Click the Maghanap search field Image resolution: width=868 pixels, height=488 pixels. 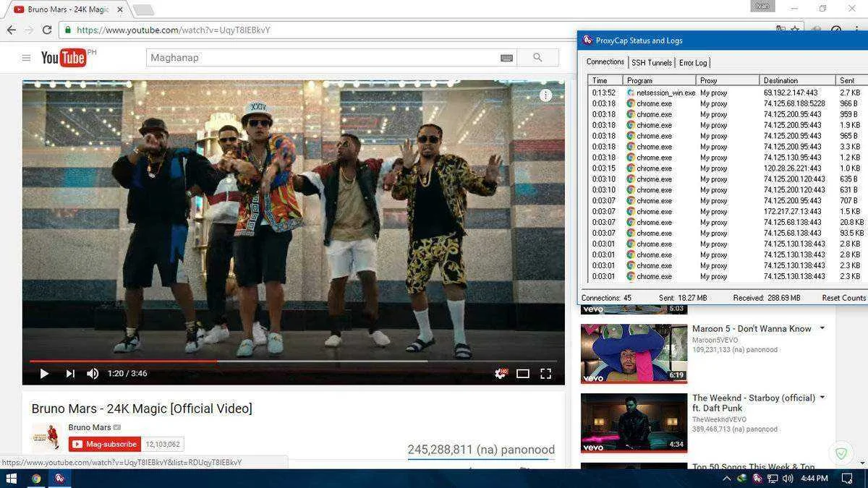[x=322, y=58]
